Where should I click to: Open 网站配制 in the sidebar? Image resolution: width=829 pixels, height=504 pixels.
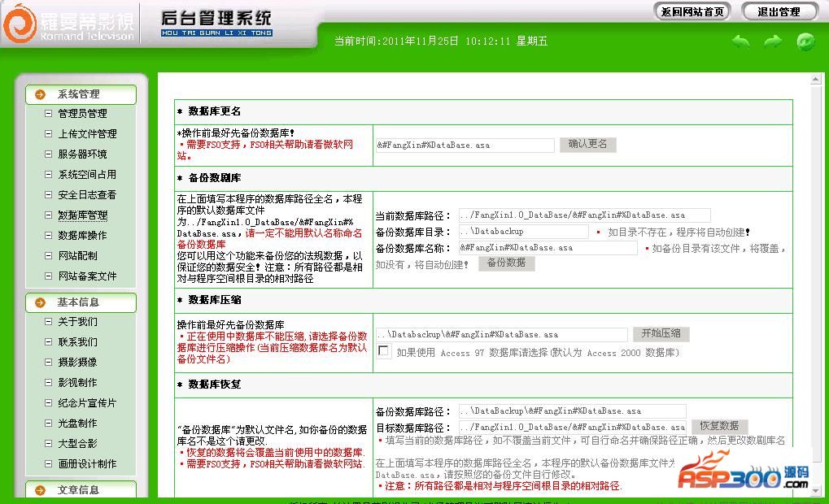[78, 256]
